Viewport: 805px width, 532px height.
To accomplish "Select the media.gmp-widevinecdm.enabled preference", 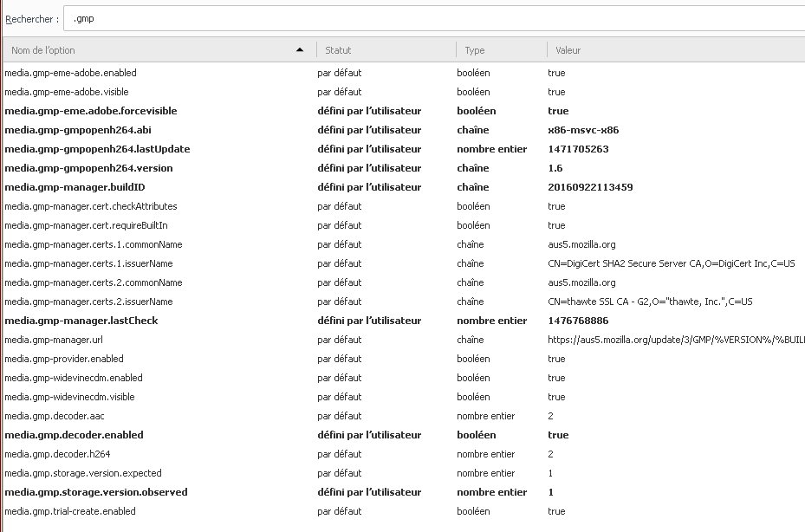I will (x=75, y=378).
